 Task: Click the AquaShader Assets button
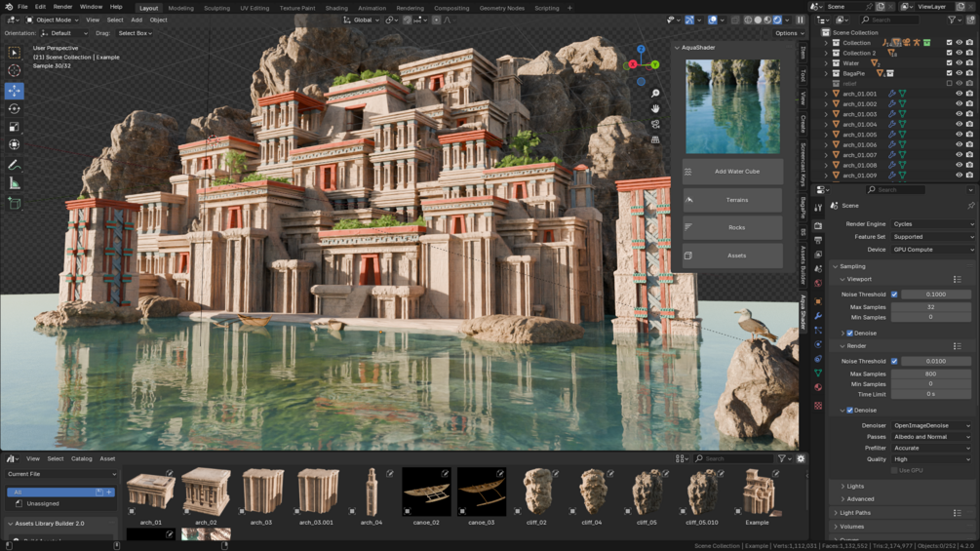(x=732, y=256)
